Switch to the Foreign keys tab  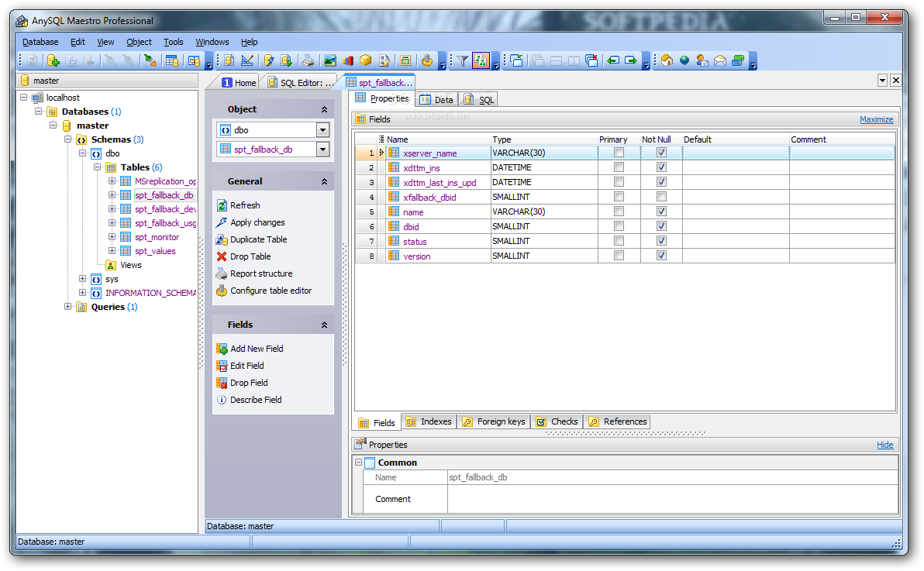pyautogui.click(x=494, y=422)
